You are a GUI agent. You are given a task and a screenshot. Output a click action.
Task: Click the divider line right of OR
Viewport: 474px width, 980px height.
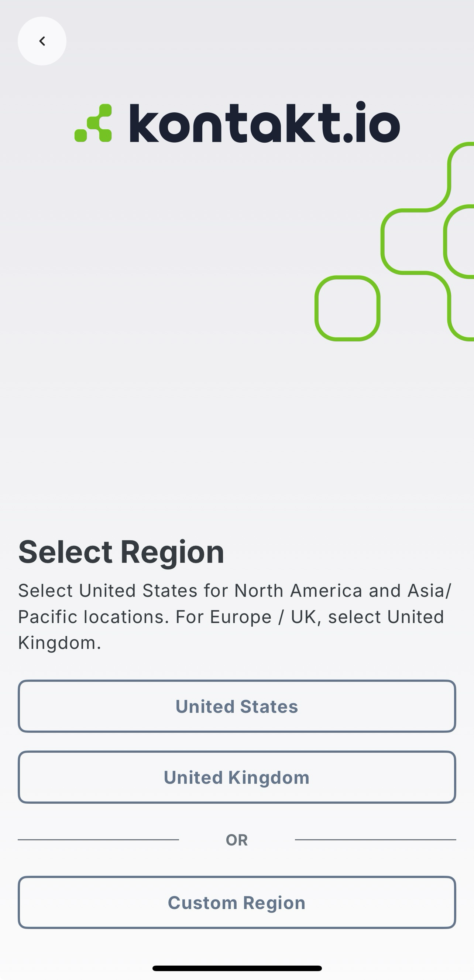pyautogui.click(x=375, y=840)
